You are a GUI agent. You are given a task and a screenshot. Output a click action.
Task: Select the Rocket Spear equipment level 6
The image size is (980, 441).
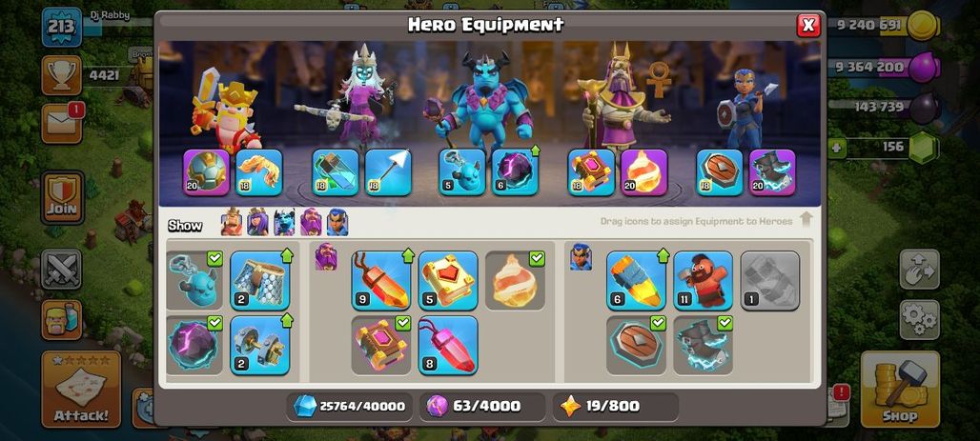(x=636, y=280)
